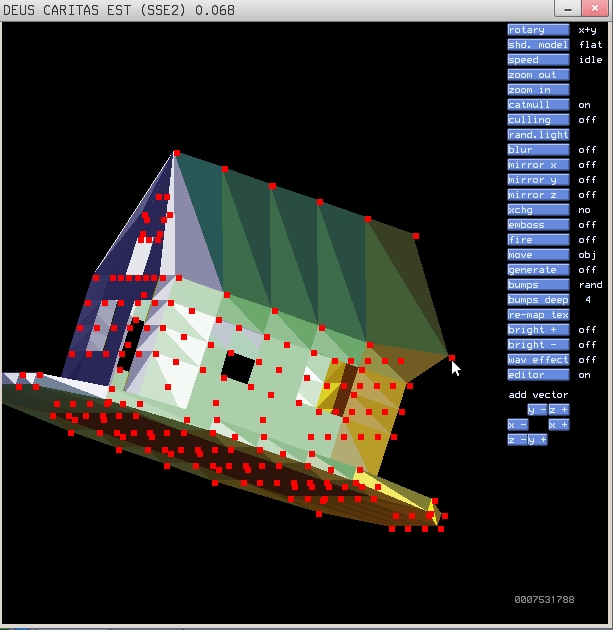Viewport: 613px width, 630px height.
Task: Increase brightness with bright +
Action: (x=537, y=330)
